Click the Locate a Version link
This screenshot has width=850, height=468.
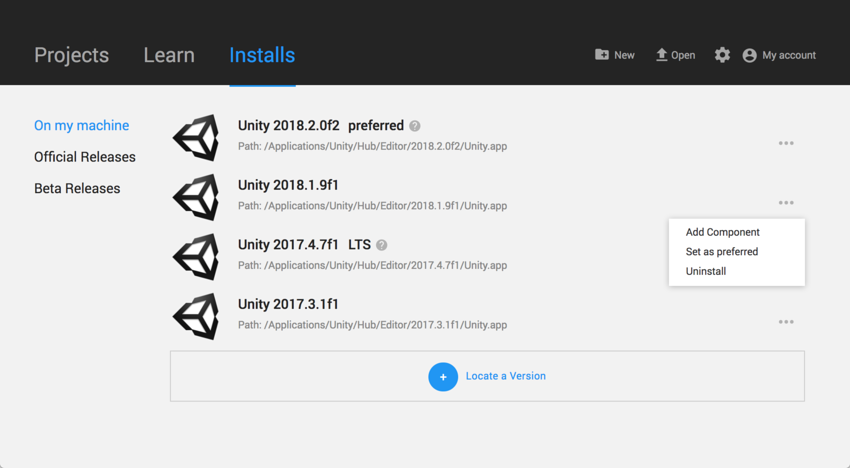(x=505, y=376)
